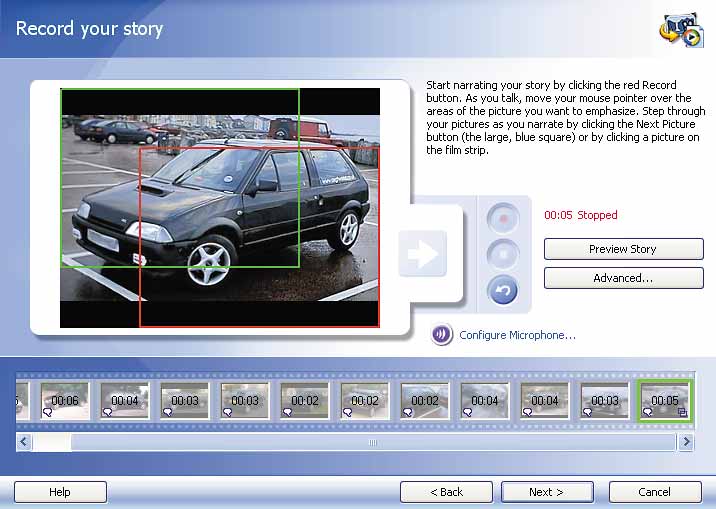Click the Photo Story logo icon
Image resolution: width=716 pixels, height=509 pixels.
pos(681,30)
